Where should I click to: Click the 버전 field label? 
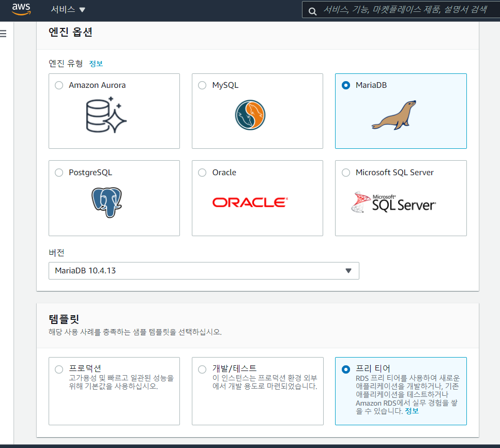[56, 253]
